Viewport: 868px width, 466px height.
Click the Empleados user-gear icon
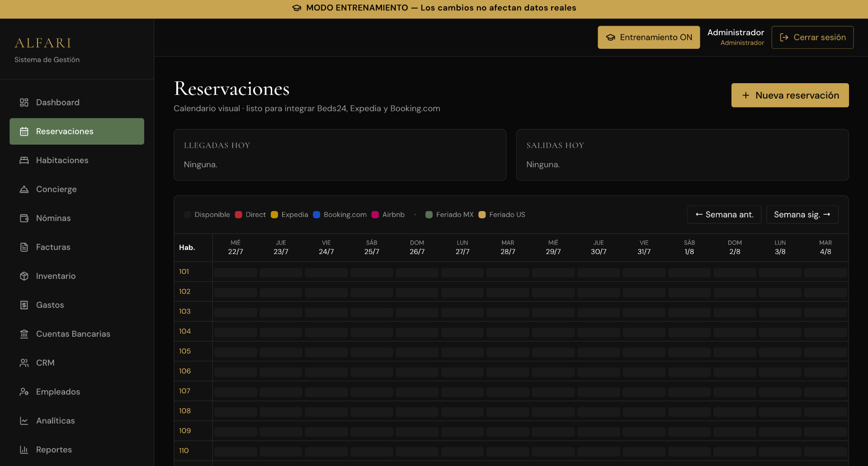tap(24, 392)
